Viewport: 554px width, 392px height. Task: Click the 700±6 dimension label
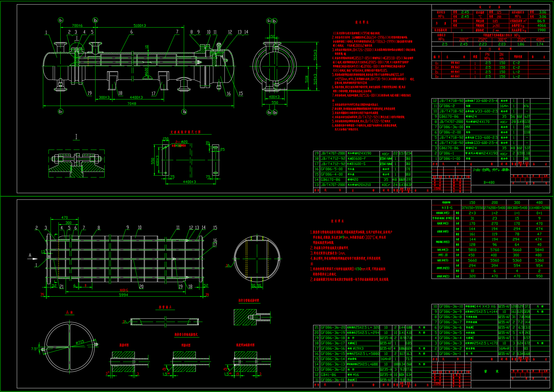[x=77, y=26]
